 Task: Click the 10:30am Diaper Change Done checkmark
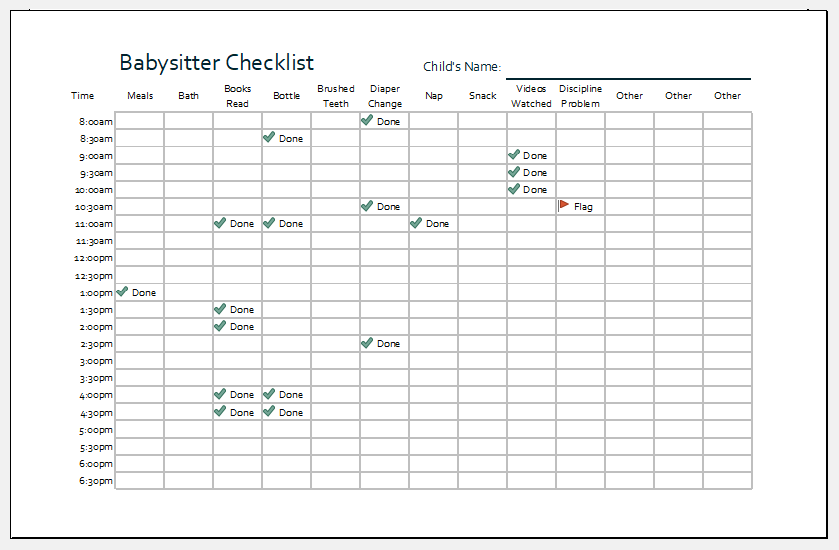367,206
